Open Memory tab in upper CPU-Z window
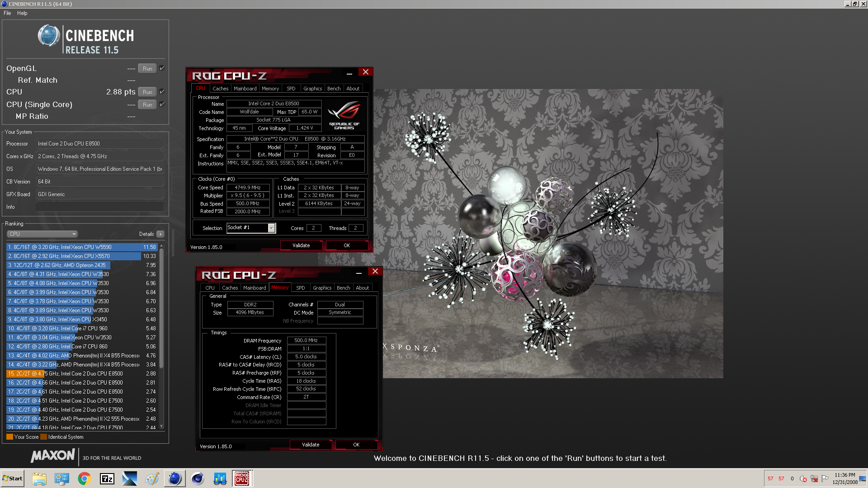This screenshot has height=488, width=868. 270,89
